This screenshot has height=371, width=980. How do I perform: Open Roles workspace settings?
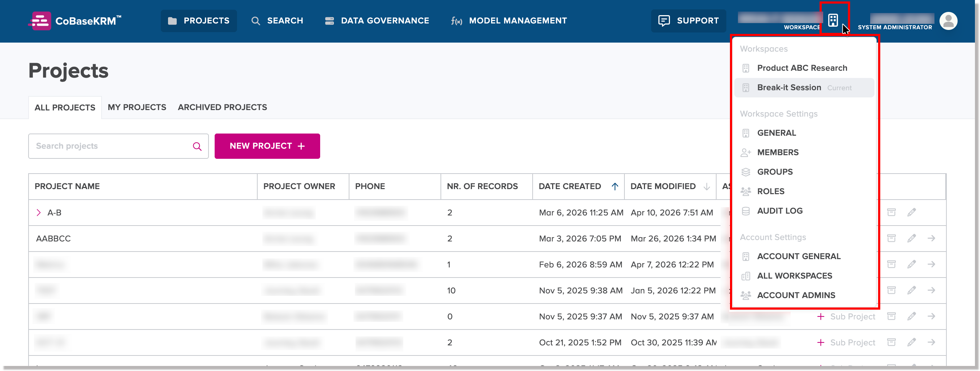click(804, 191)
